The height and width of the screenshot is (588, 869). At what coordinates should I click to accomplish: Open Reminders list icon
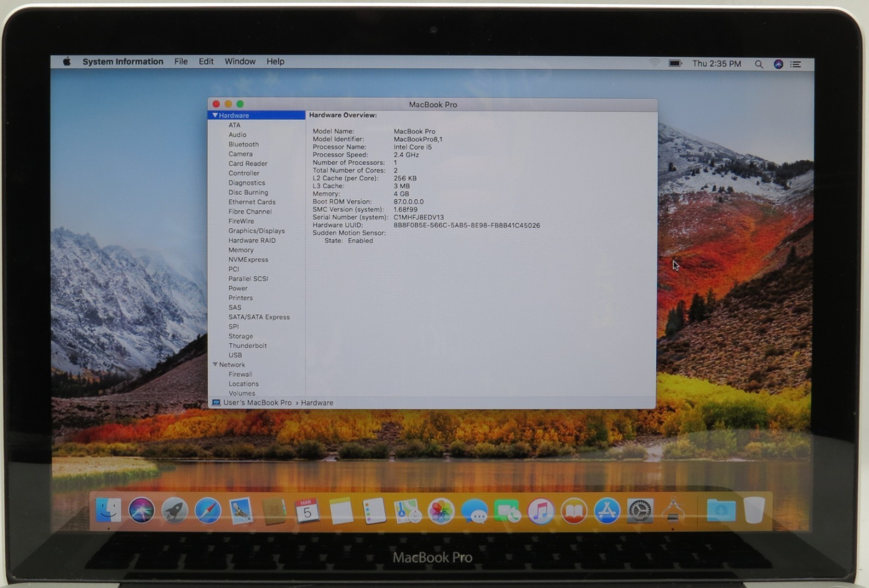374,511
